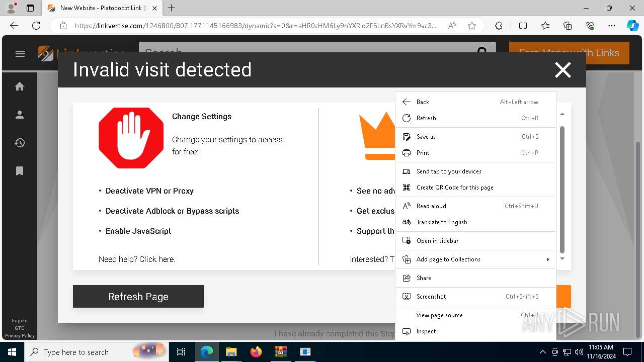Viewport: 644px width, 362px height.
Task: Click the dialog scrollbar up arrow
Action: 562,114
